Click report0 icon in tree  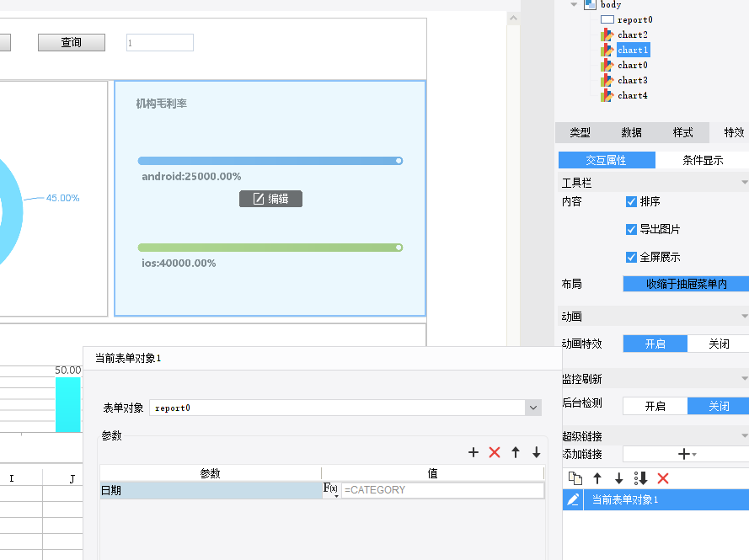607,19
